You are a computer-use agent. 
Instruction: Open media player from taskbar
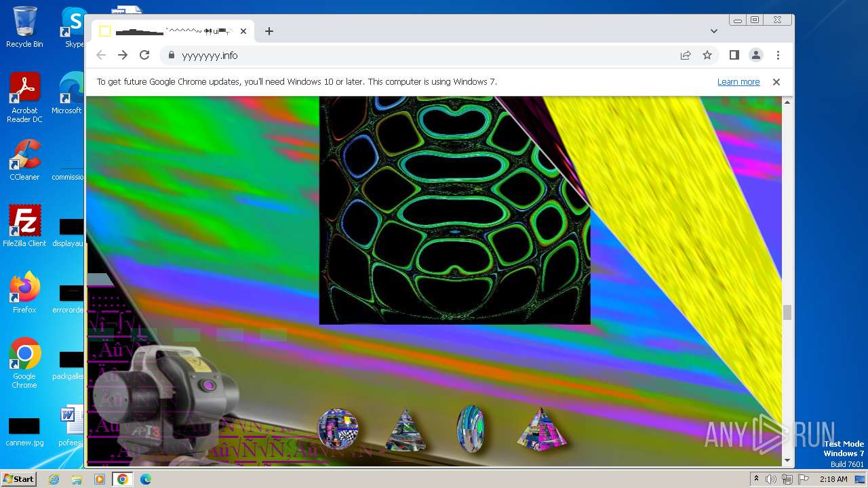click(100, 479)
